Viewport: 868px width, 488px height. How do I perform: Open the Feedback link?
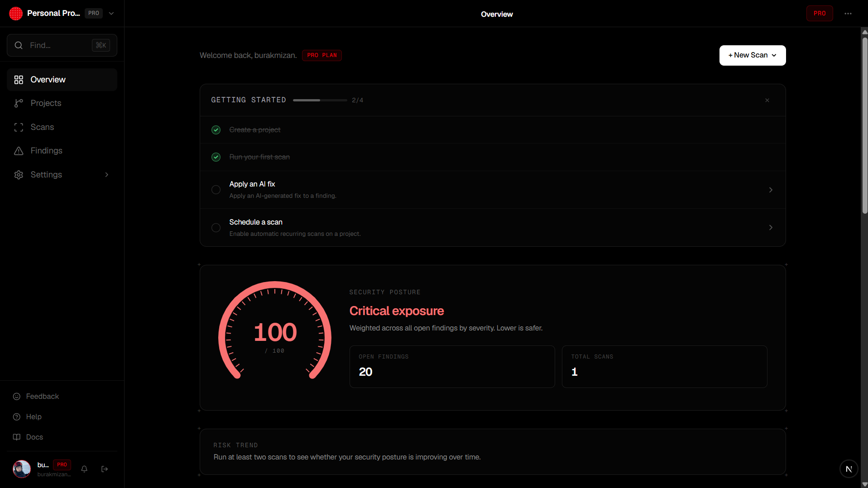pos(43,397)
